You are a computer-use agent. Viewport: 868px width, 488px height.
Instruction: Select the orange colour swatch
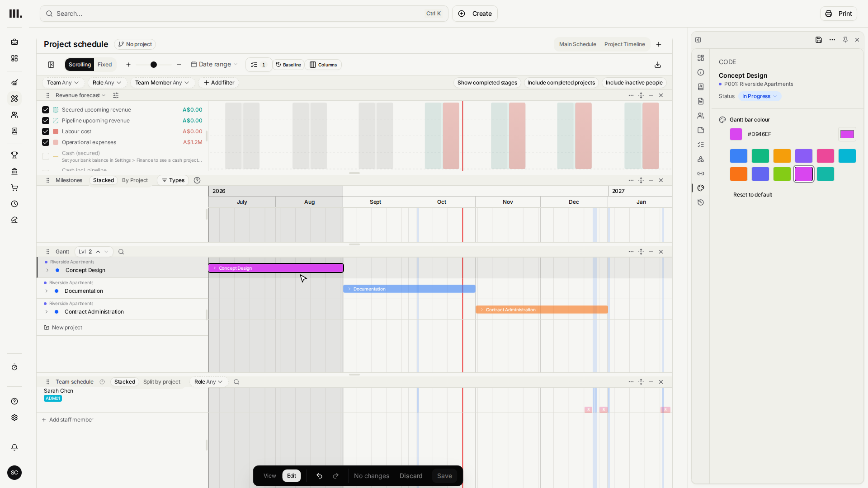[739, 174]
